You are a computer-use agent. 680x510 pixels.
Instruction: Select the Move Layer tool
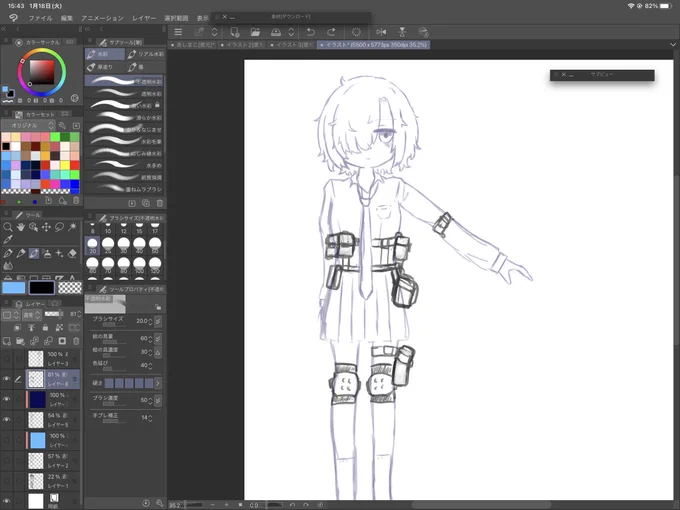click(46, 227)
